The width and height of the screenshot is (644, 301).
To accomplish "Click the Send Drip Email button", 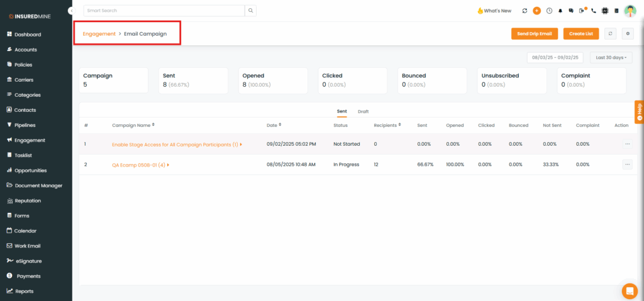I will click(534, 33).
